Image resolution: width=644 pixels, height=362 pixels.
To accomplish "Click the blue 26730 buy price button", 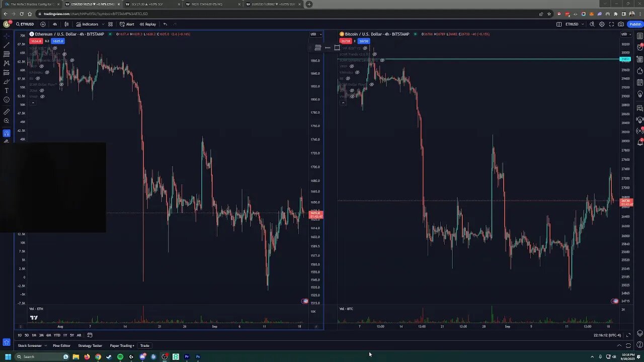I will pos(364,41).
